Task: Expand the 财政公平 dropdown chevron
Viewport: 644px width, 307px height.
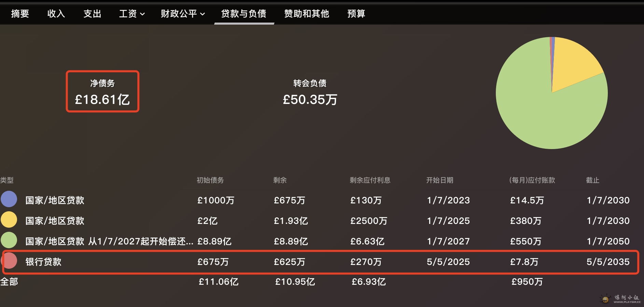Action: [202, 14]
